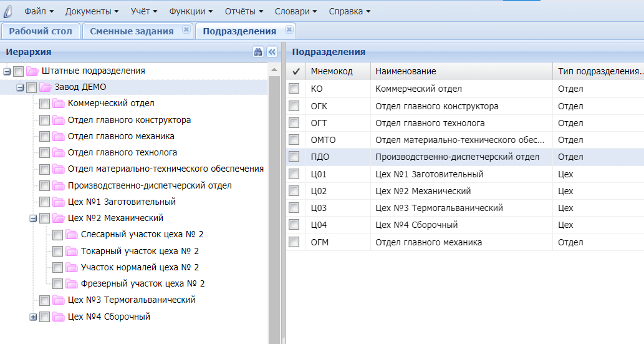Open the Документы menu

coord(92,11)
